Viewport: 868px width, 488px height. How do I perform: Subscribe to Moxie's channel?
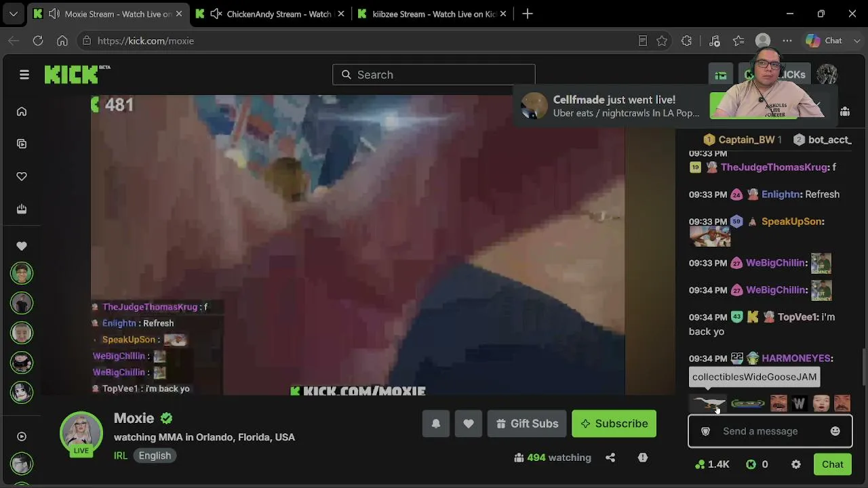(x=614, y=424)
